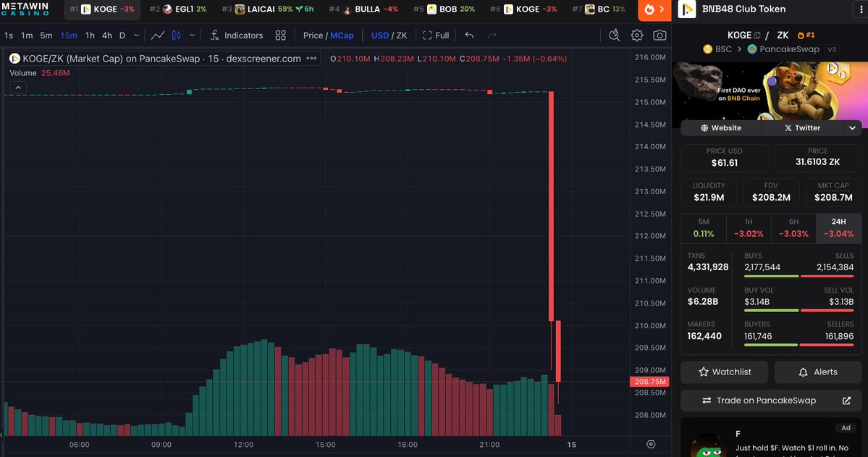The width and height of the screenshot is (868, 457).
Task: Click the Ad label on the F advert
Action: [x=846, y=427]
